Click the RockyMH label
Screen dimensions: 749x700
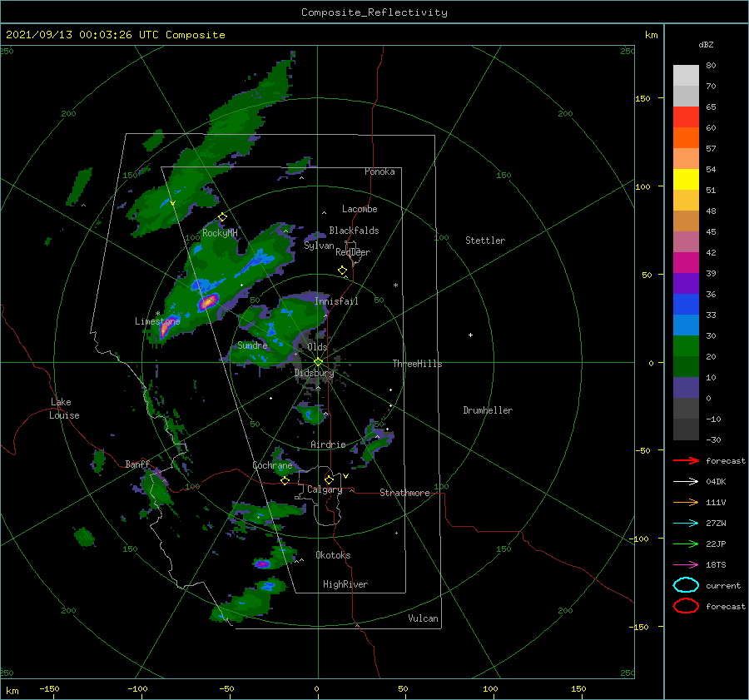(220, 233)
